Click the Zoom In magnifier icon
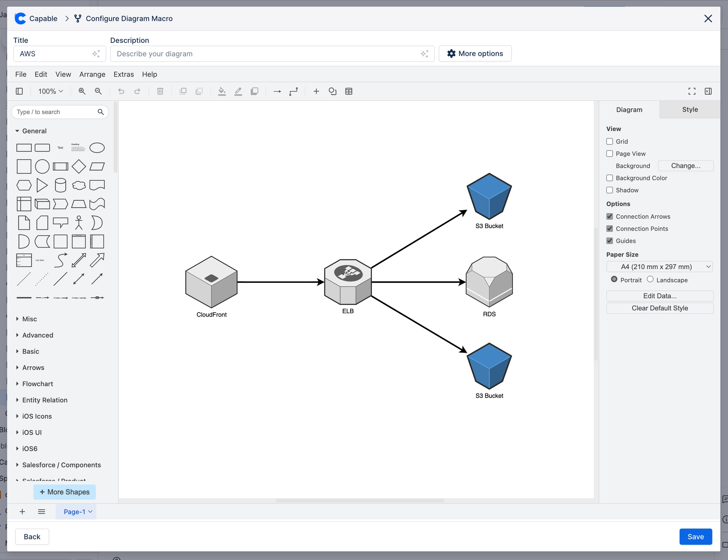 click(82, 91)
